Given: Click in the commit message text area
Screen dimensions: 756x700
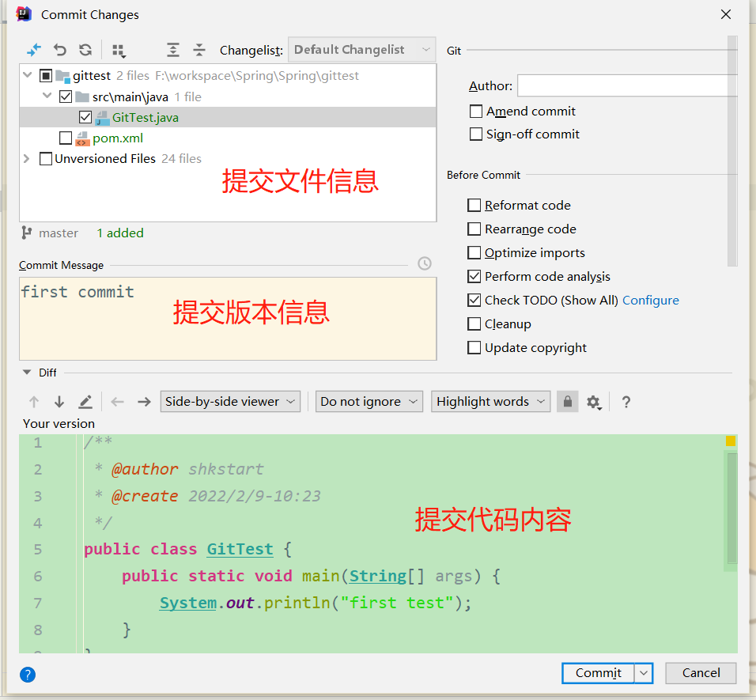Looking at the screenshot, I should coord(228,319).
